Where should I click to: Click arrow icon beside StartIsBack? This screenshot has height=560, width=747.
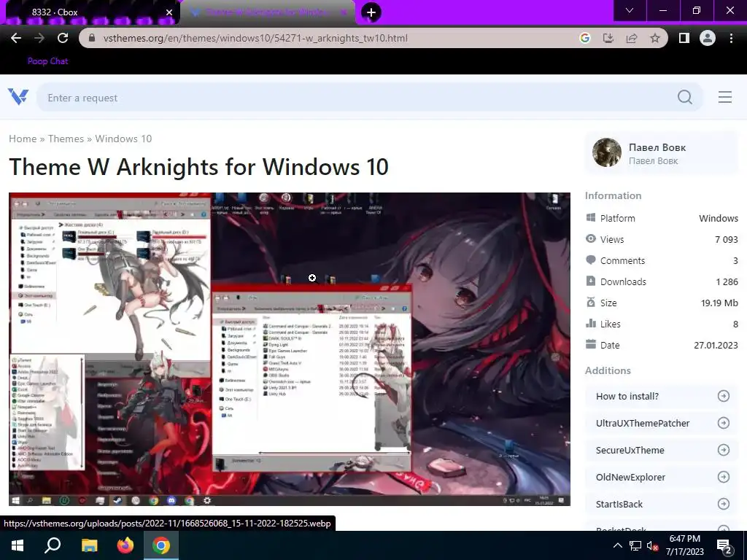point(723,504)
